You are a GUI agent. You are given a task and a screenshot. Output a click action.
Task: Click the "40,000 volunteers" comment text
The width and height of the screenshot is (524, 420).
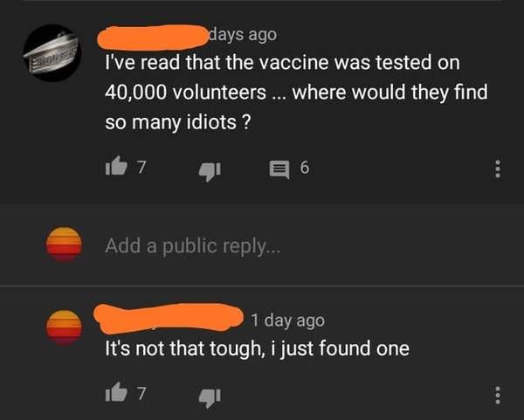point(185,93)
